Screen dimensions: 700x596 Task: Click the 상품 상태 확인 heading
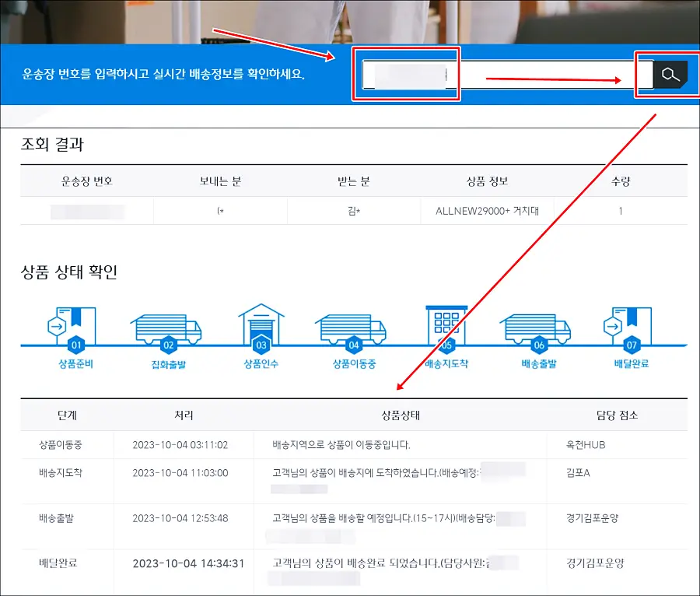coord(68,272)
